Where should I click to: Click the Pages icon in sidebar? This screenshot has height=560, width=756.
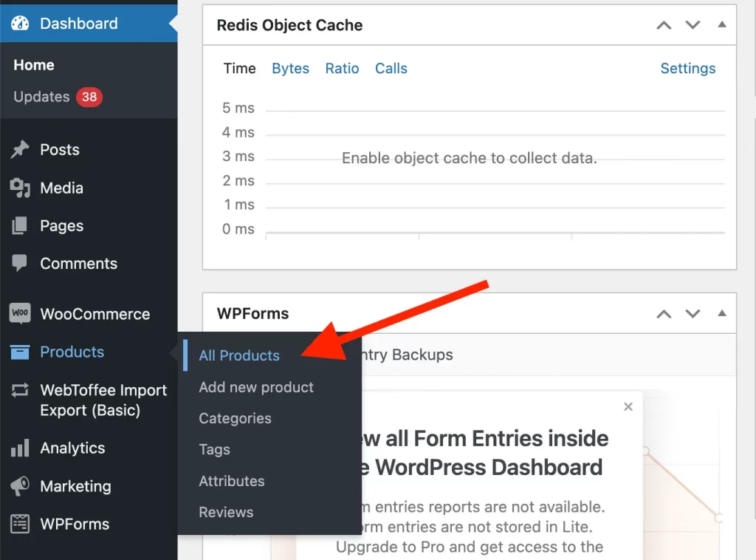click(x=20, y=226)
